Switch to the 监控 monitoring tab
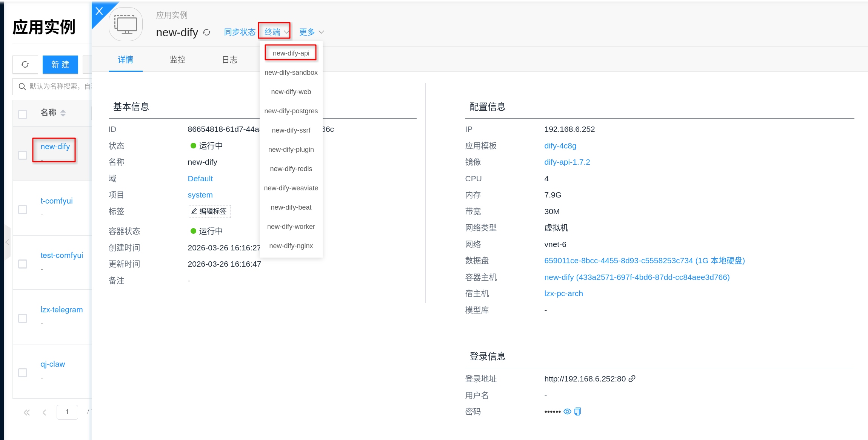The height and width of the screenshot is (440, 868). [177, 60]
